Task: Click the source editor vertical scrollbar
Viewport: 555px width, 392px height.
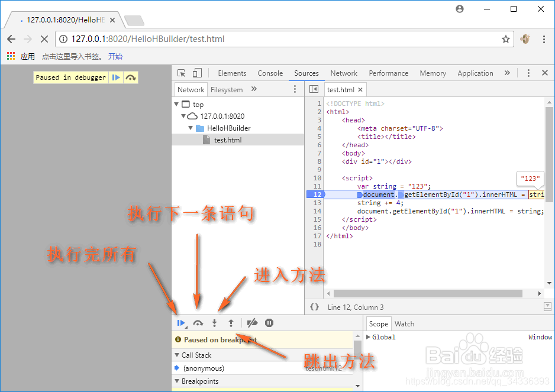Action: tap(549, 154)
